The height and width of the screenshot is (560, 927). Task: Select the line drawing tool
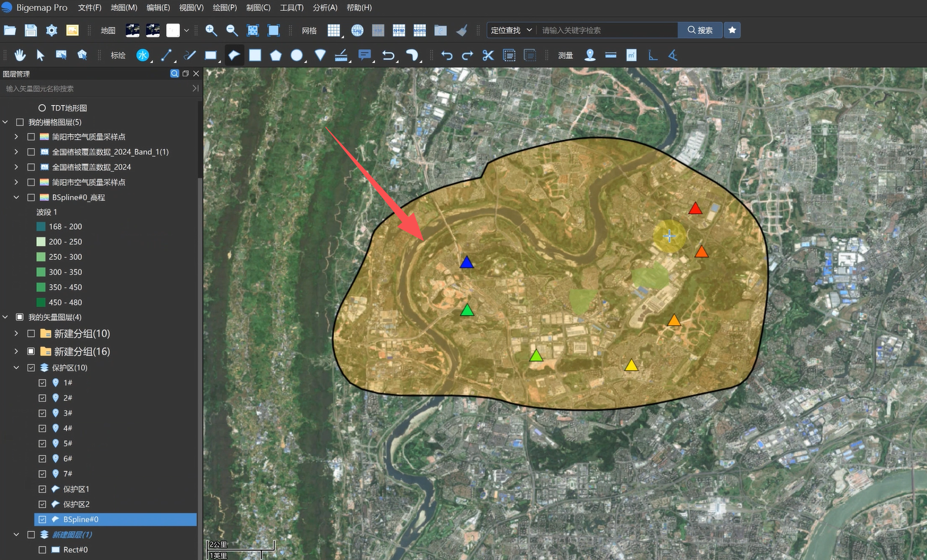click(x=167, y=55)
